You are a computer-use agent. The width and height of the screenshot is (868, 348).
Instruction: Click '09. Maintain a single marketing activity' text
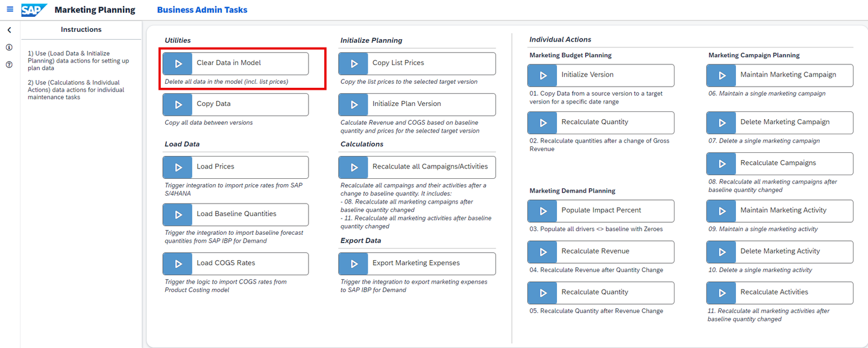click(x=763, y=229)
